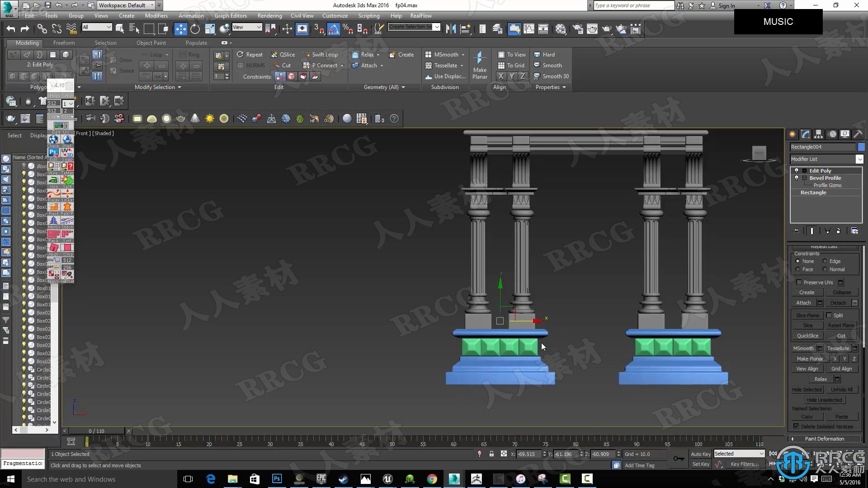This screenshot has height=488, width=868.
Task: Click the Edit menu in the menu bar
Action: pyautogui.click(x=29, y=15)
